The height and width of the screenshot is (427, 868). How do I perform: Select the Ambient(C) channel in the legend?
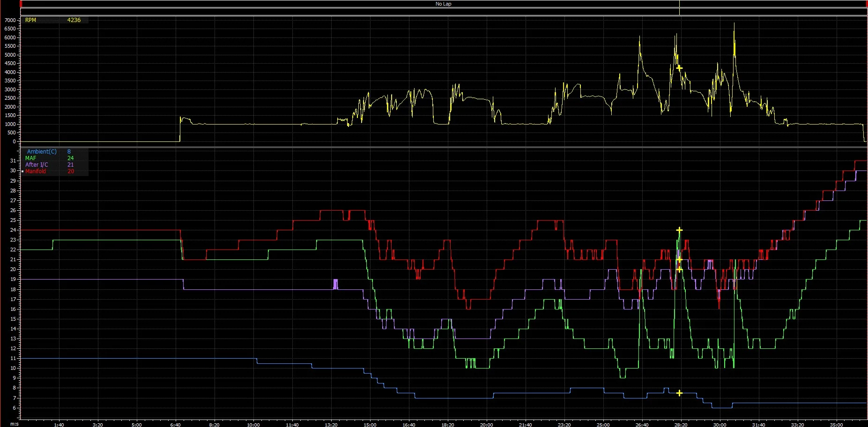coord(42,152)
